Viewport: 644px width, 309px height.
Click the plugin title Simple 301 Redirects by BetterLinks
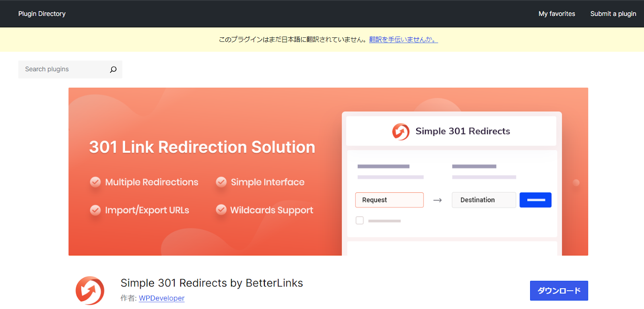[x=212, y=283]
